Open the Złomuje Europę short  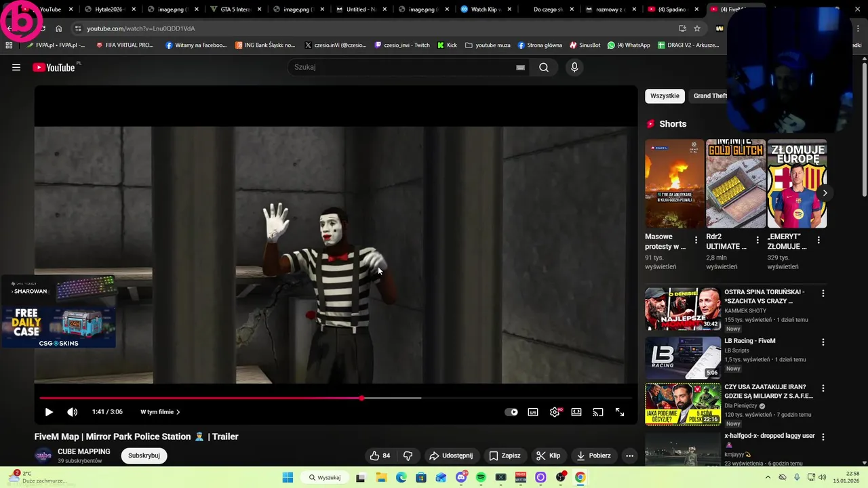click(x=797, y=184)
